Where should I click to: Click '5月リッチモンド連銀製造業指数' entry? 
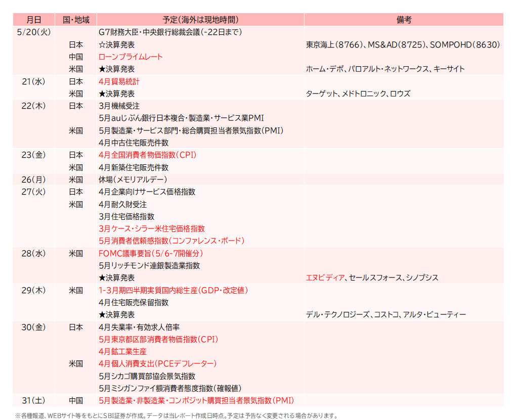point(149,265)
